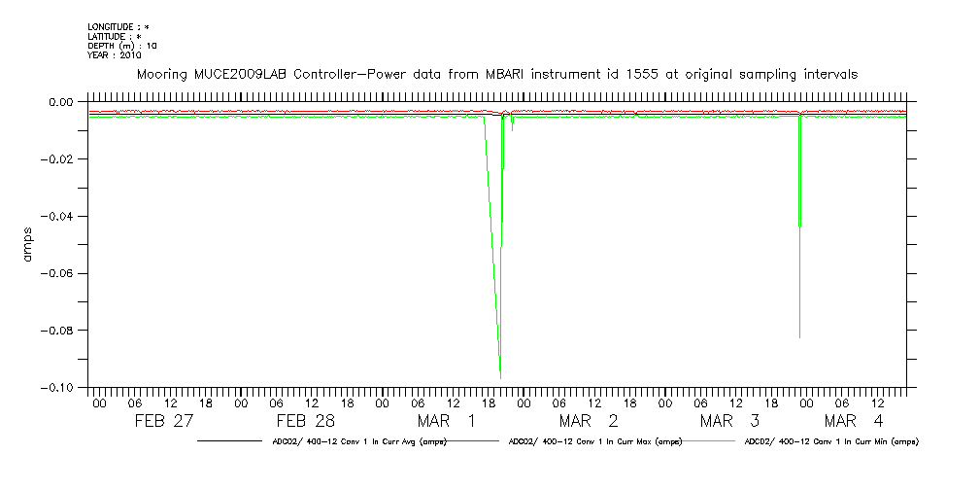
Task: Select the MAR 1 date label
Action: coord(447,421)
